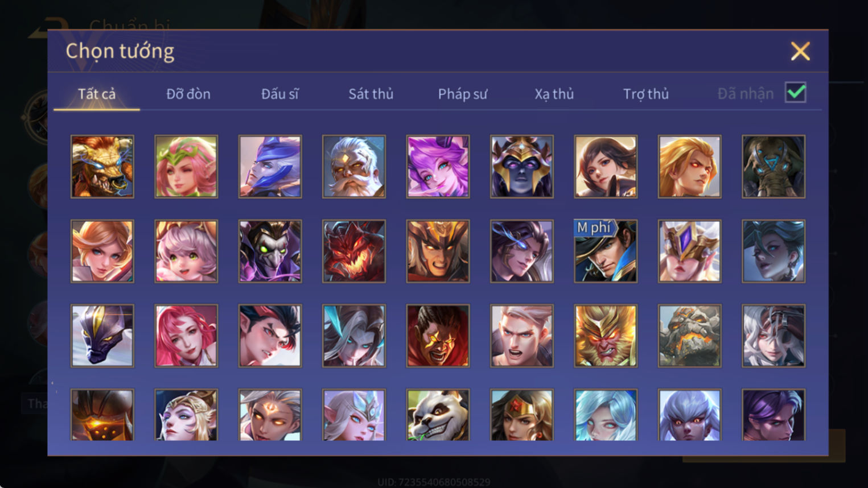Screen dimensions: 868x488
Task: Toggle the "Đã nhận" checkbox
Action: (x=795, y=93)
